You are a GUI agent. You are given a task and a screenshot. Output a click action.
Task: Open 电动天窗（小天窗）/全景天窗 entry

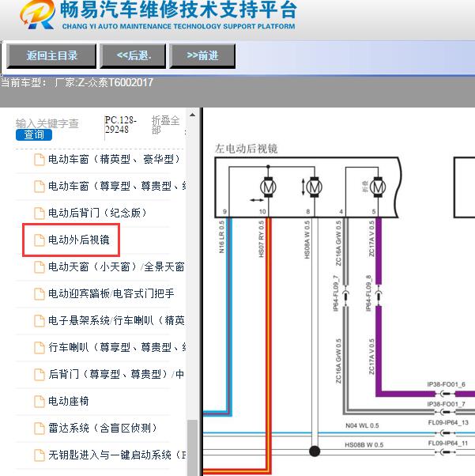coord(116,266)
